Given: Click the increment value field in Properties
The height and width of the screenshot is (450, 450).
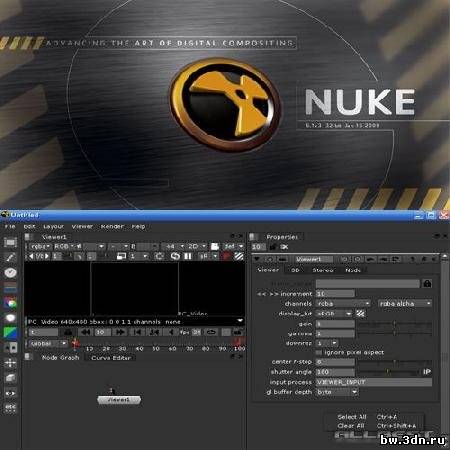Looking at the screenshot, I should coord(335,294).
